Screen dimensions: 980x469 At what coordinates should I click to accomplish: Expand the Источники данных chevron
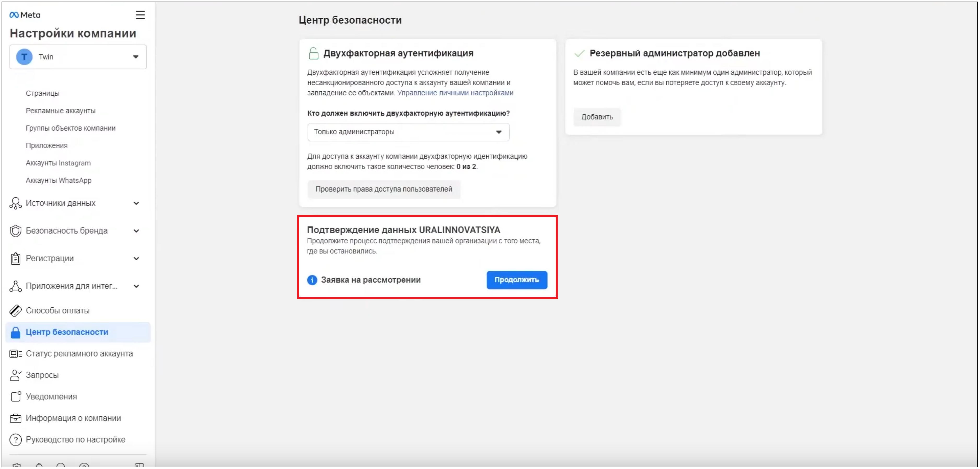136,203
